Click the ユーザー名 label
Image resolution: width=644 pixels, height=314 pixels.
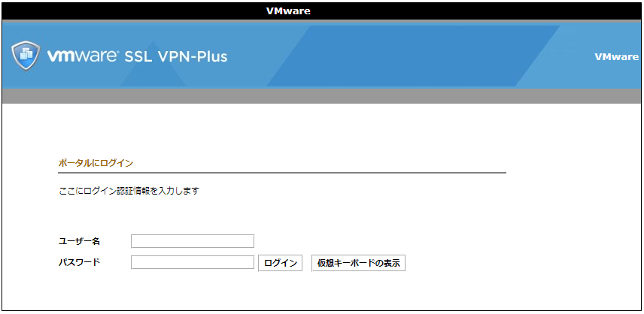79,241
